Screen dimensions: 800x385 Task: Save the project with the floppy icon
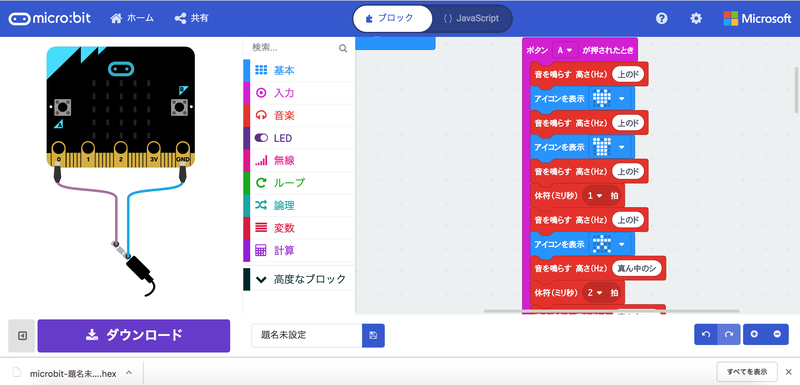[373, 336]
